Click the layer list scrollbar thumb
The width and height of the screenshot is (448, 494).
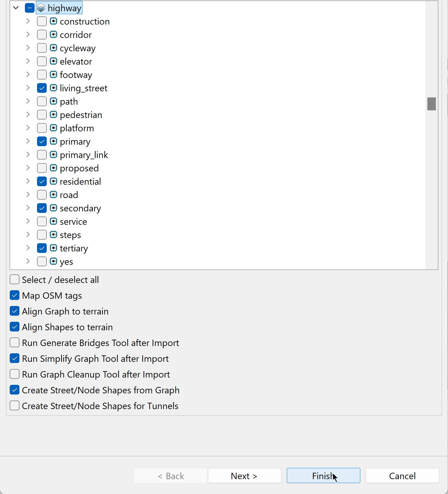[431, 104]
